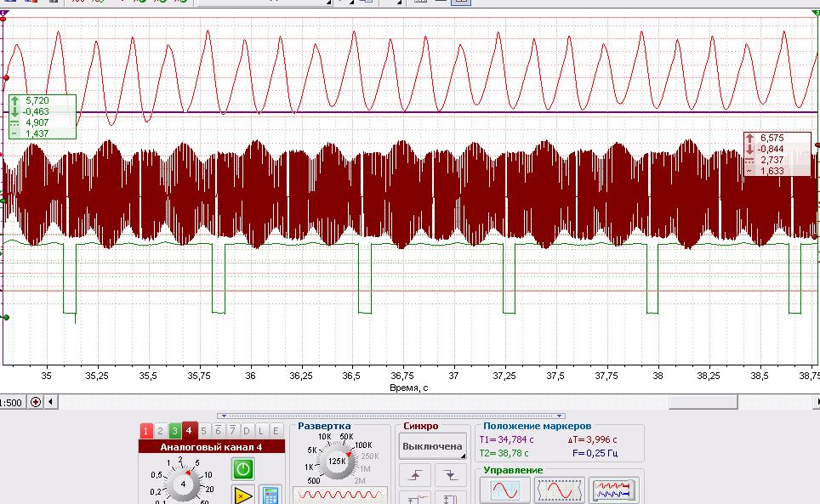
Task: Click the T2=38,78 с marker readout
Action: pyautogui.click(x=504, y=453)
